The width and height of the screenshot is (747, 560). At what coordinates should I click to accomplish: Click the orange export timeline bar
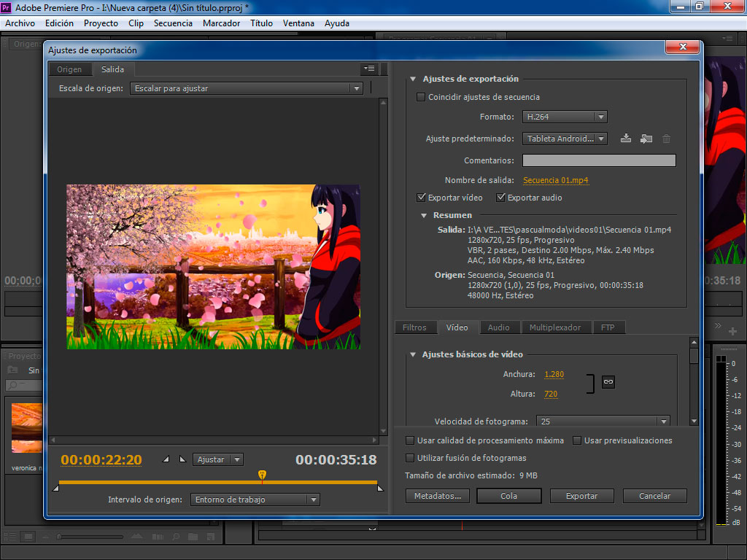[217, 483]
